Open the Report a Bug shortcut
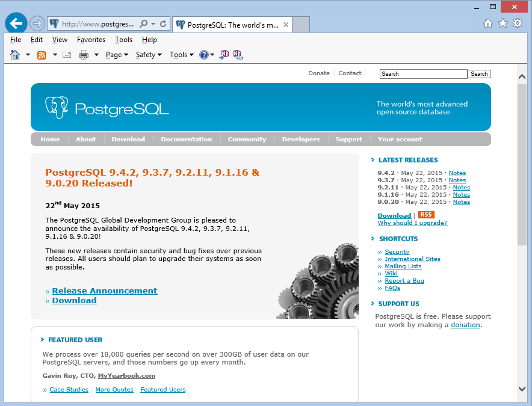 (x=404, y=280)
